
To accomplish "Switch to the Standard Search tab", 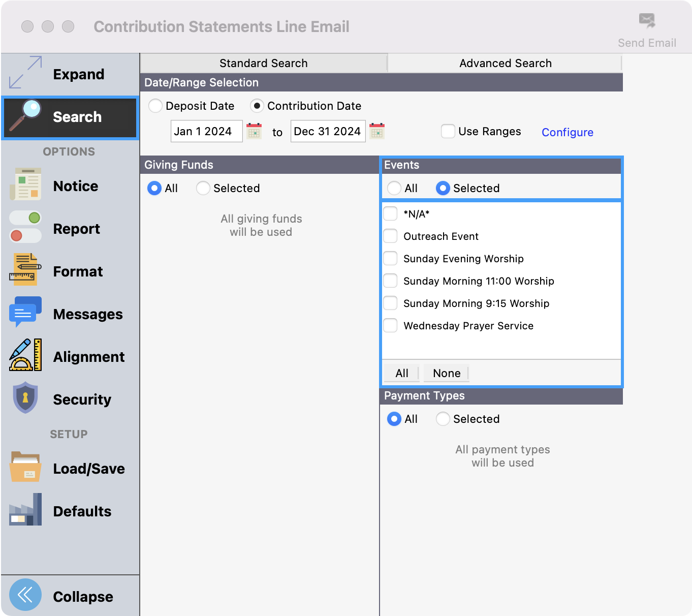I will 263,63.
